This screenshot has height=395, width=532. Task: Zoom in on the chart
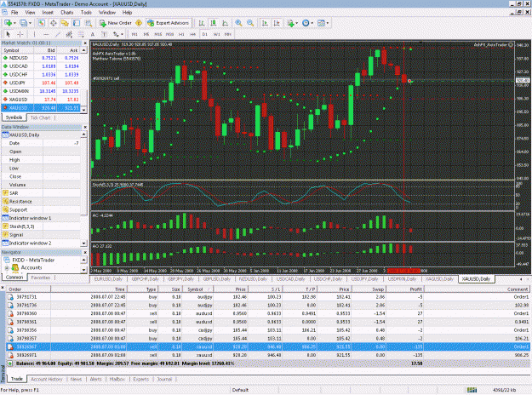coord(238,23)
